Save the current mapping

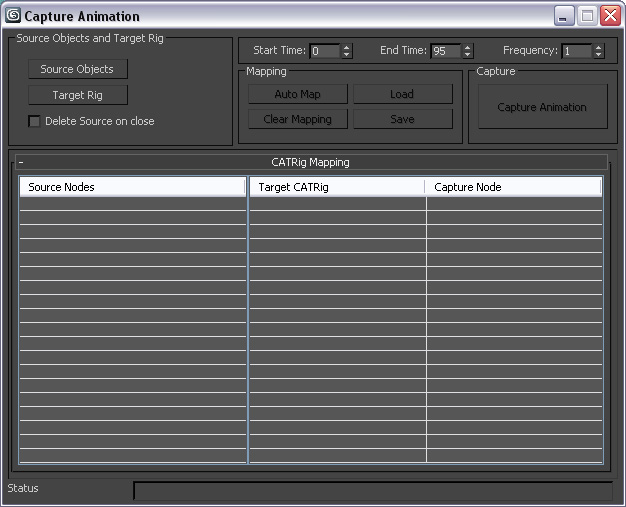[403, 119]
